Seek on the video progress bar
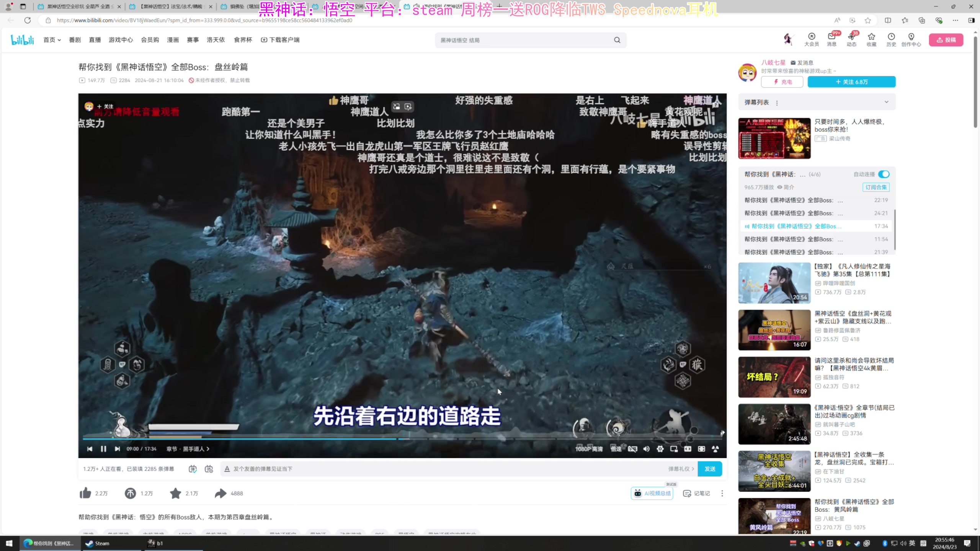This screenshot has width=980, height=551. 402,439
